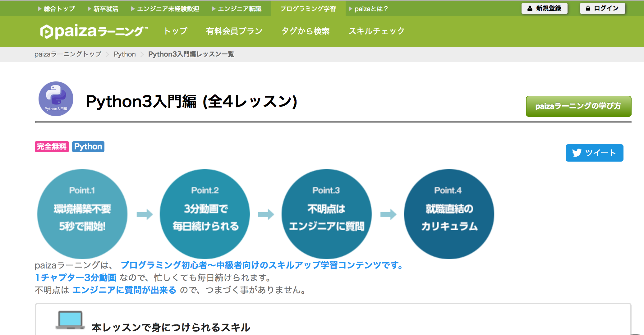The image size is (644, 335).
Task: Click the paizaラーニング logo
Action: (94, 31)
